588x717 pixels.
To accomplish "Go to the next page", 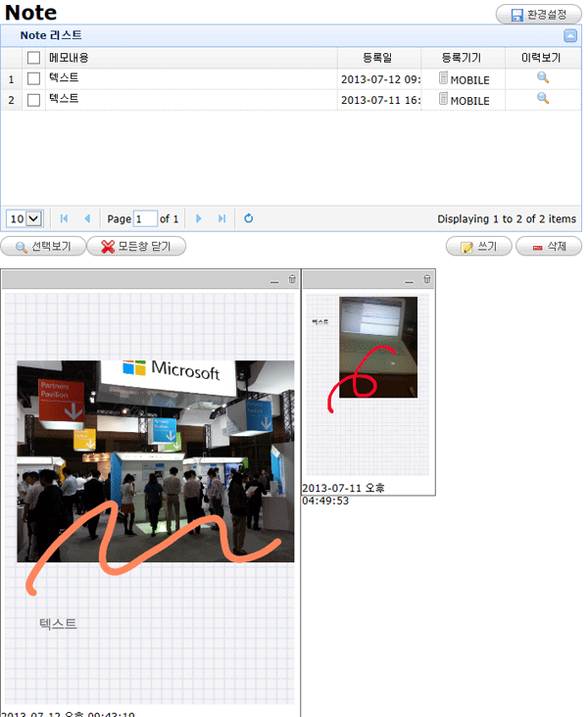I will click(199, 218).
